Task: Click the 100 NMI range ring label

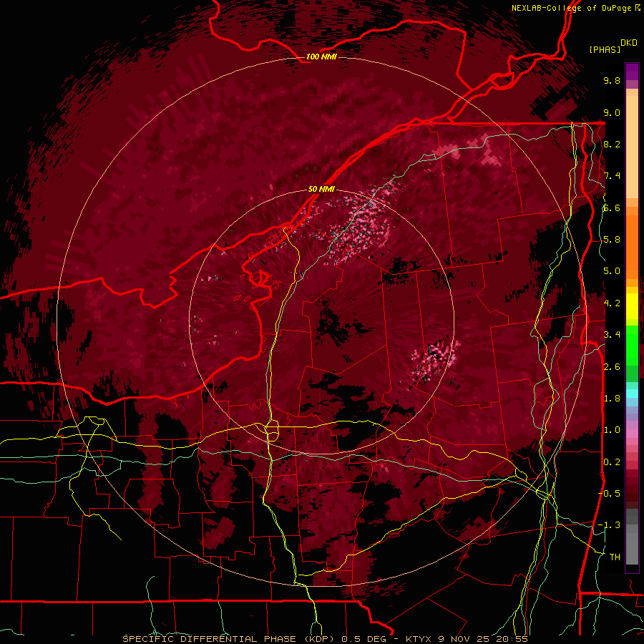Action: point(321,57)
